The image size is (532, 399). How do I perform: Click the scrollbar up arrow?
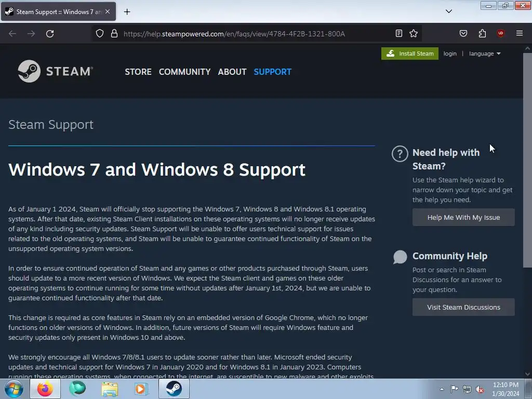527,48
